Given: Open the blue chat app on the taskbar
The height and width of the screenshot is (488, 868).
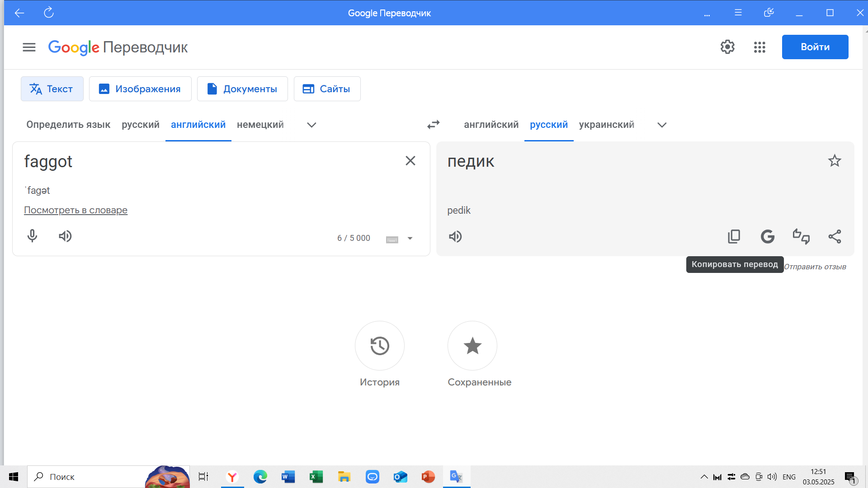Looking at the screenshot, I should coord(372,477).
